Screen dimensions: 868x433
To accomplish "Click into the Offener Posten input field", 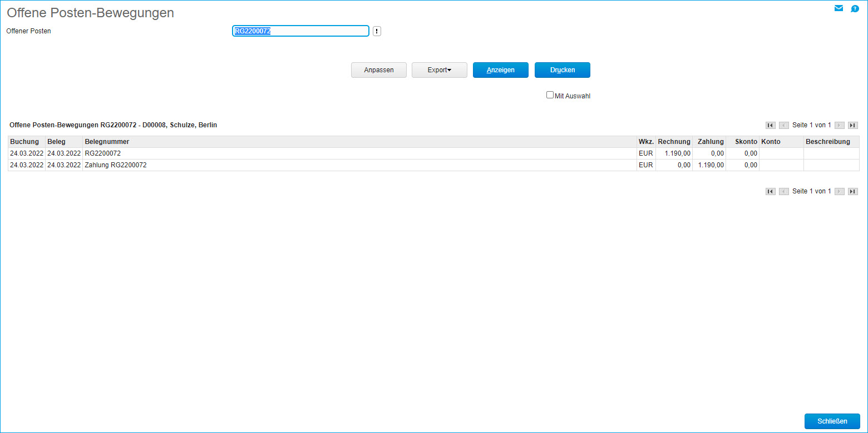I will tap(300, 31).
